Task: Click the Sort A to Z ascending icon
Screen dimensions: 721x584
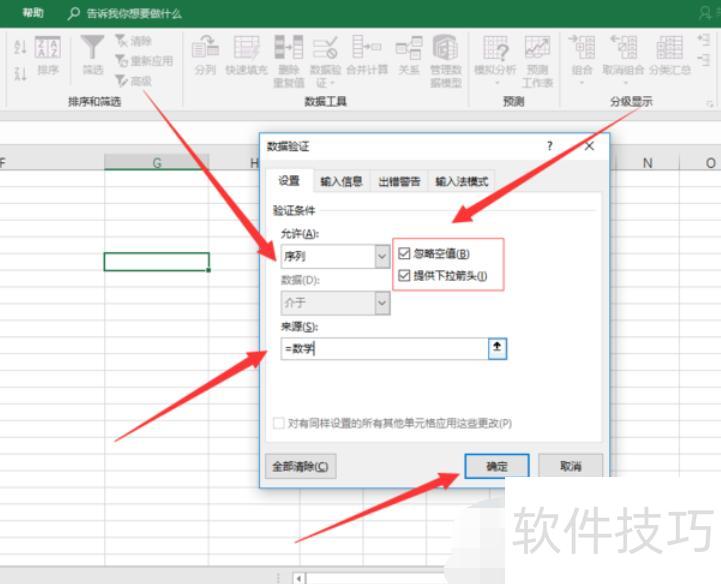Action: (19, 46)
